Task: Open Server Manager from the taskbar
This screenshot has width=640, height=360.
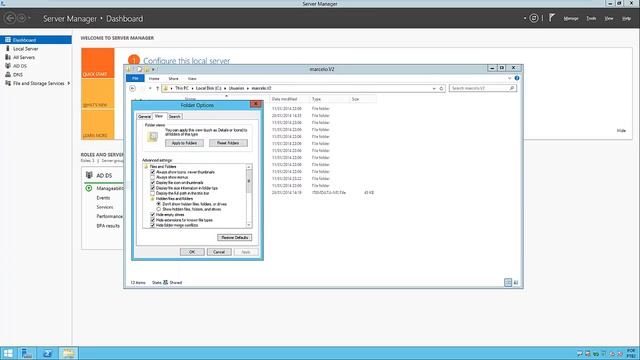Action: (x=27, y=353)
